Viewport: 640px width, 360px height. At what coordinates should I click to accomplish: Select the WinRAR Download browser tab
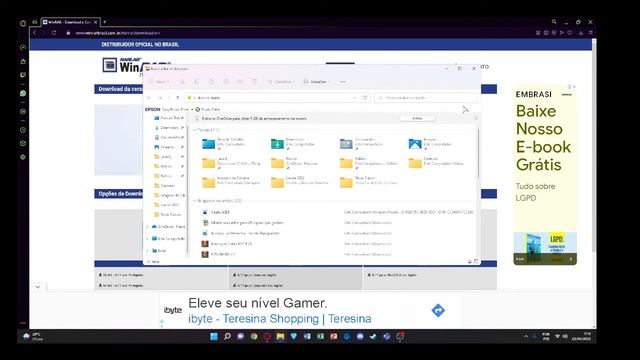tap(70, 22)
